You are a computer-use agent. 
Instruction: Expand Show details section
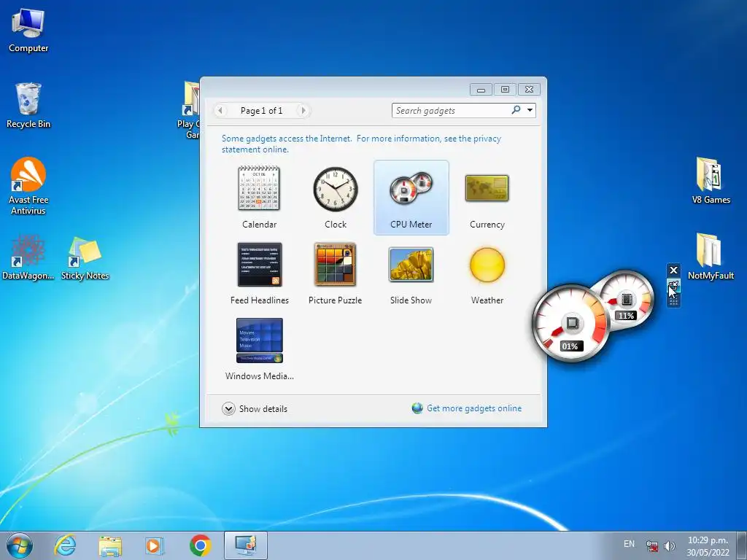pyautogui.click(x=255, y=408)
